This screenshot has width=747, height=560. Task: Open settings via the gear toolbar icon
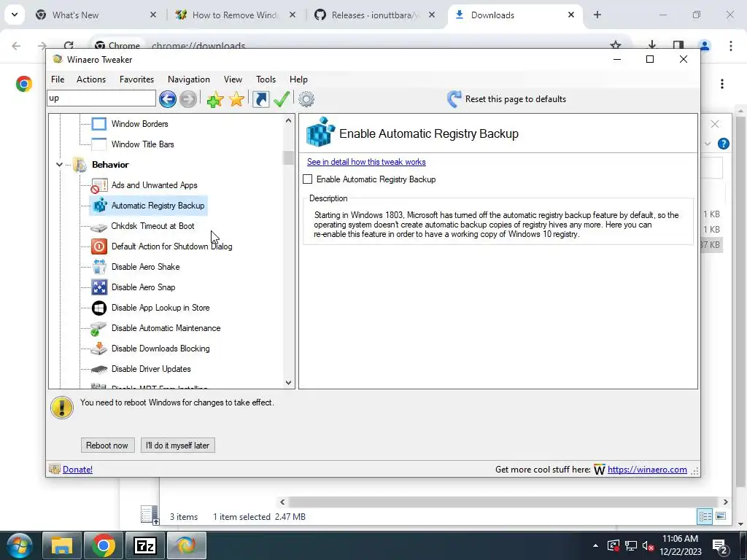tap(306, 99)
